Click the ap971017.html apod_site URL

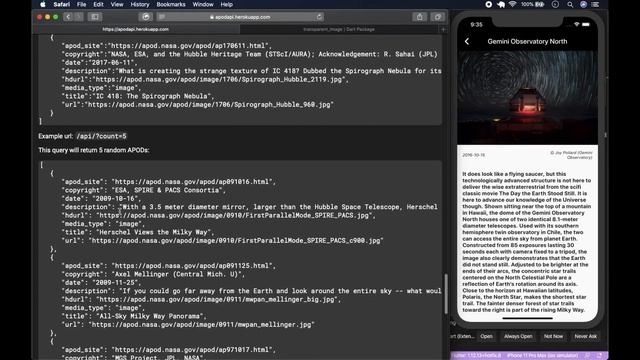(x=193, y=350)
